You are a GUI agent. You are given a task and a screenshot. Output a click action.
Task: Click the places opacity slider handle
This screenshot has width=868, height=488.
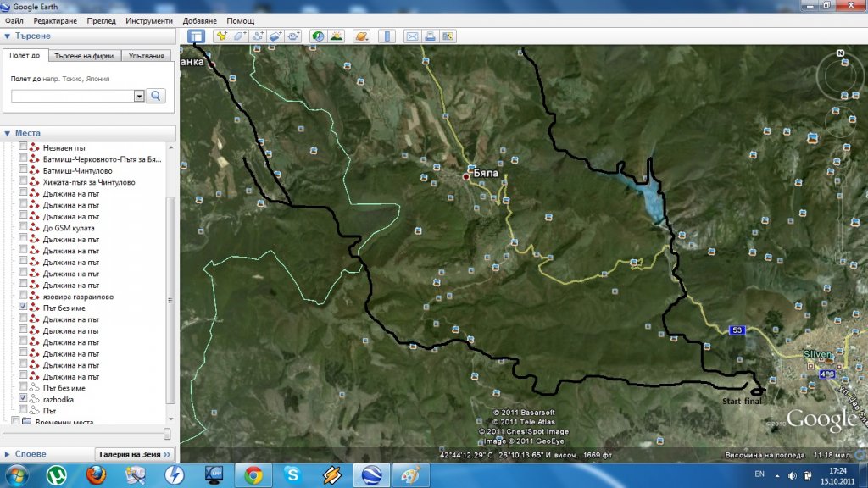click(x=166, y=434)
